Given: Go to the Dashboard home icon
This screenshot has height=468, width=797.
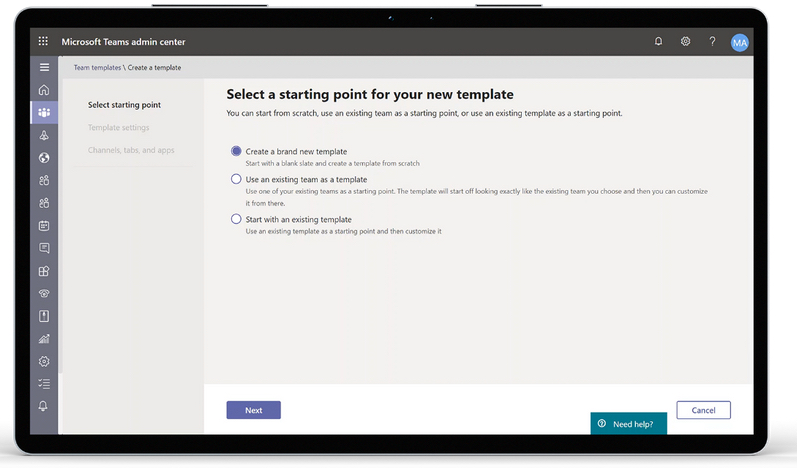Looking at the screenshot, I should [44, 90].
